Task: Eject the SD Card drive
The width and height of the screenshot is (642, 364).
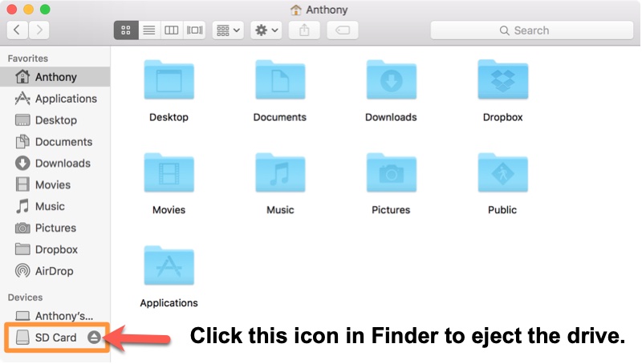Action: [x=94, y=338]
